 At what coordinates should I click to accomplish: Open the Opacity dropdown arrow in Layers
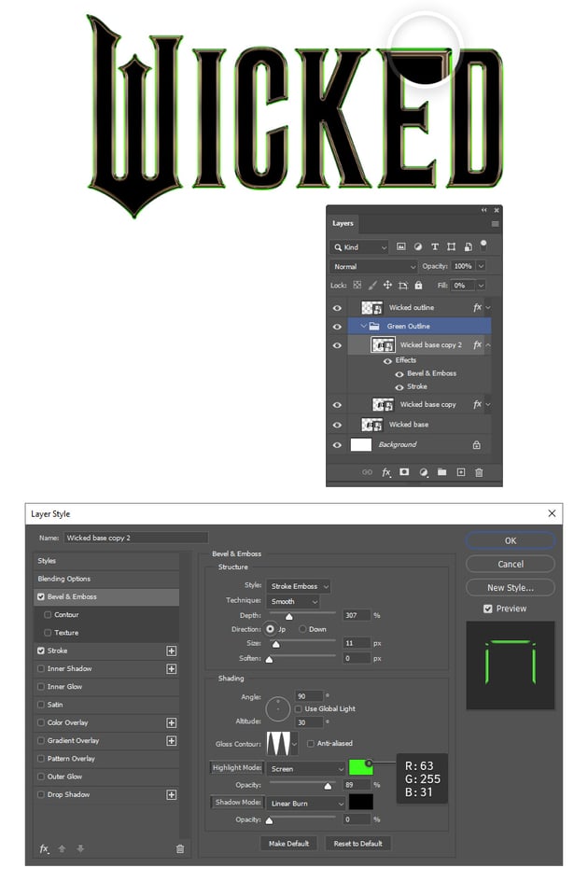pos(481,266)
